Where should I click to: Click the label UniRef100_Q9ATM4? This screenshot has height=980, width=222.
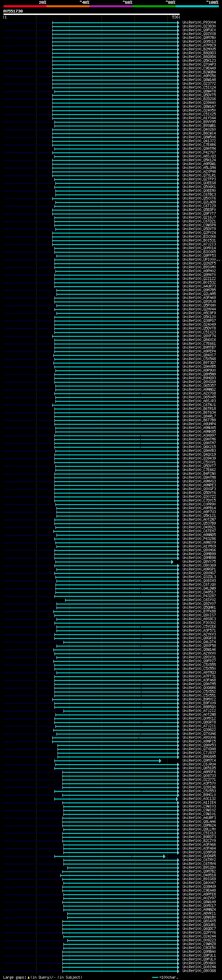click(199, 149)
